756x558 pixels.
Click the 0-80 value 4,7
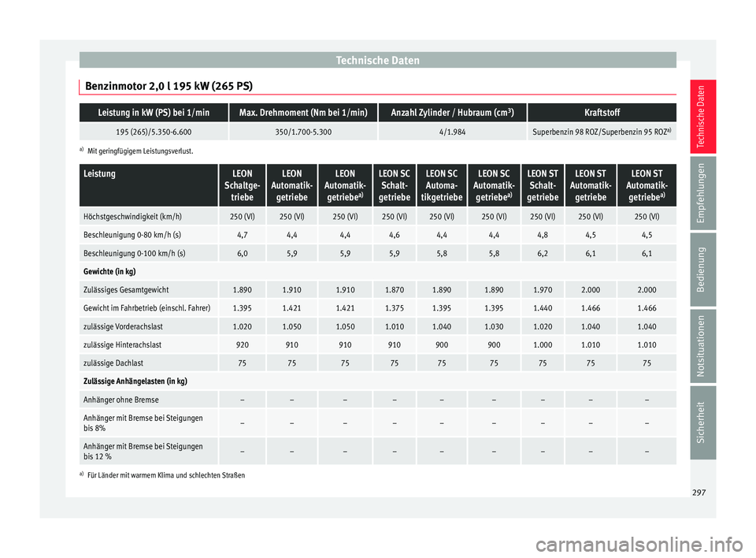(242, 235)
